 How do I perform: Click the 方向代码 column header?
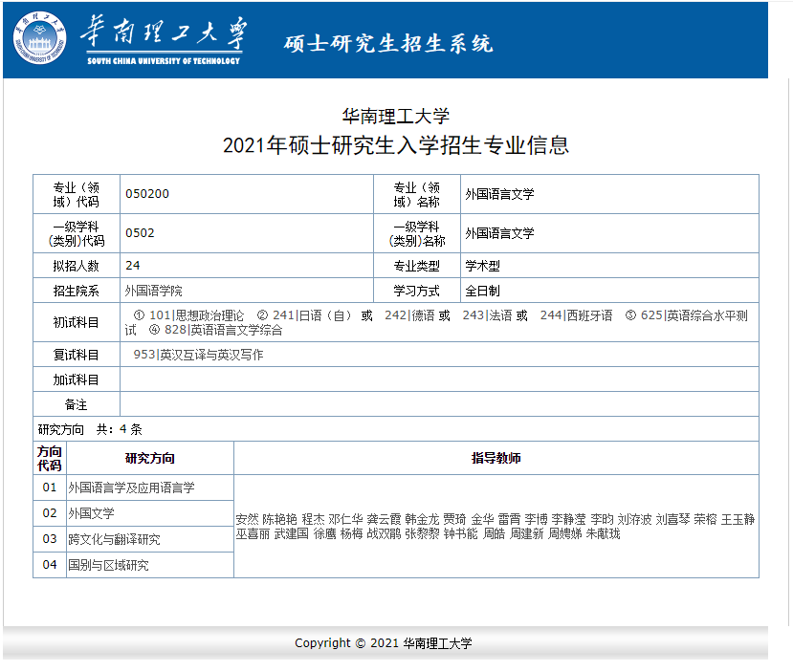coord(50,458)
